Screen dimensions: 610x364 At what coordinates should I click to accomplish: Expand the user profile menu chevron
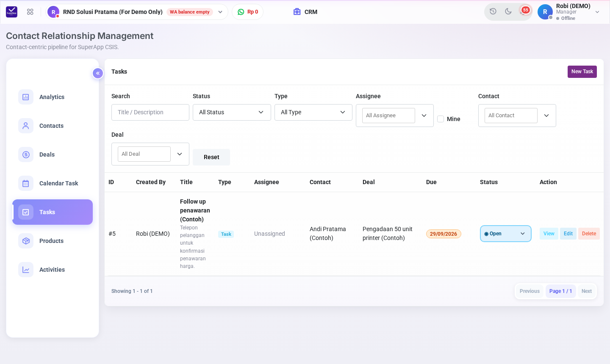point(597,12)
